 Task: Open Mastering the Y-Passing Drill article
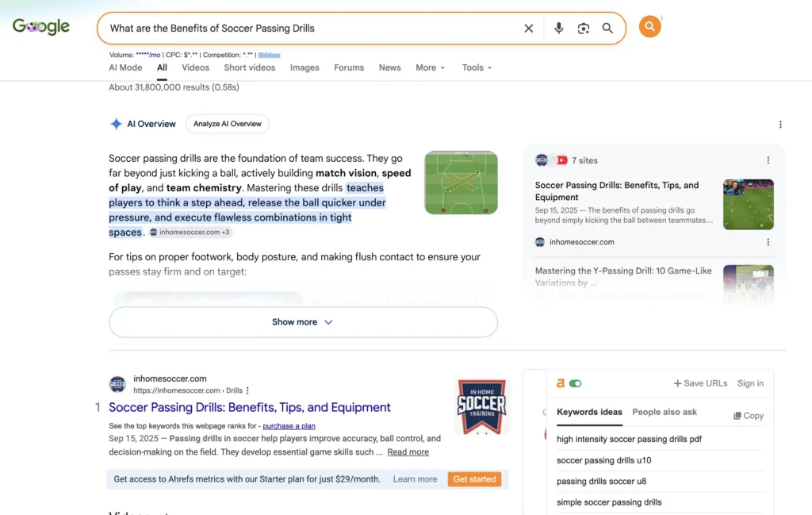[623, 277]
